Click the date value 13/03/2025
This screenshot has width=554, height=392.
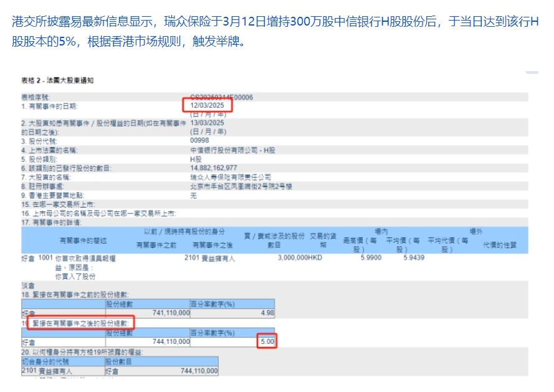[x=207, y=123]
